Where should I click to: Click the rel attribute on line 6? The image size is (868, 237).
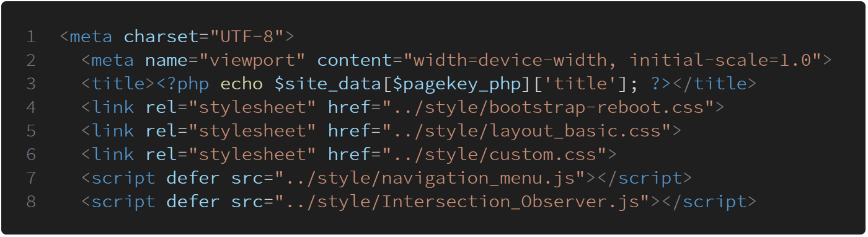161,154
